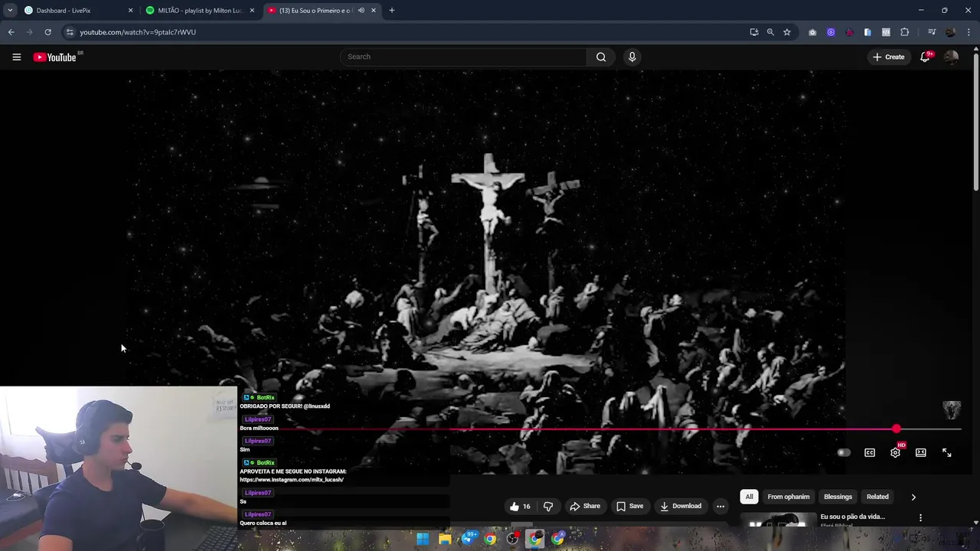Image resolution: width=980 pixels, height=551 pixels.
Task: Open Chrome profile avatar in toolbar
Action: pos(951,32)
